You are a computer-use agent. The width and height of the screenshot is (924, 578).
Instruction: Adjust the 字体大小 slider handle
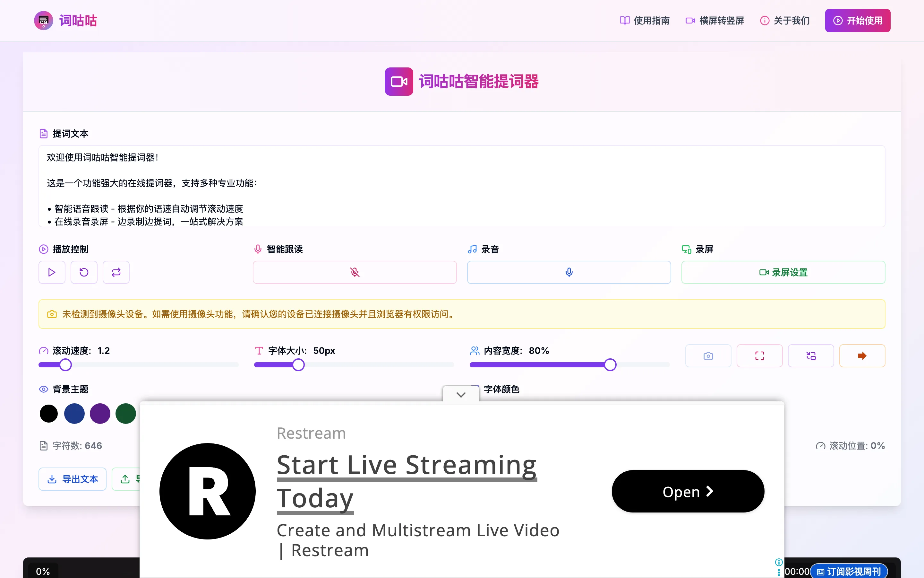(299, 365)
